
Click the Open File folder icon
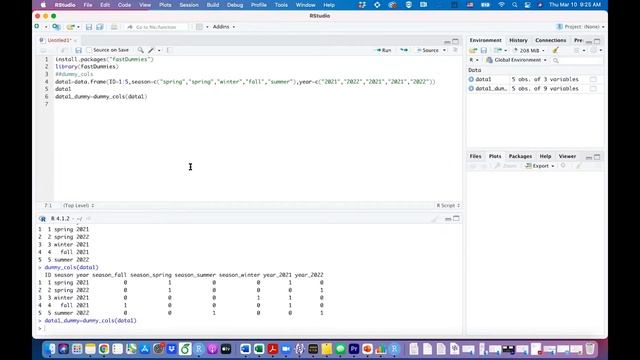click(x=71, y=27)
